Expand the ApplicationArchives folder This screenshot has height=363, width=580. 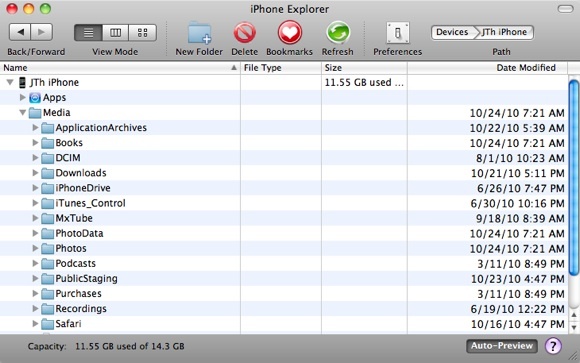point(35,128)
